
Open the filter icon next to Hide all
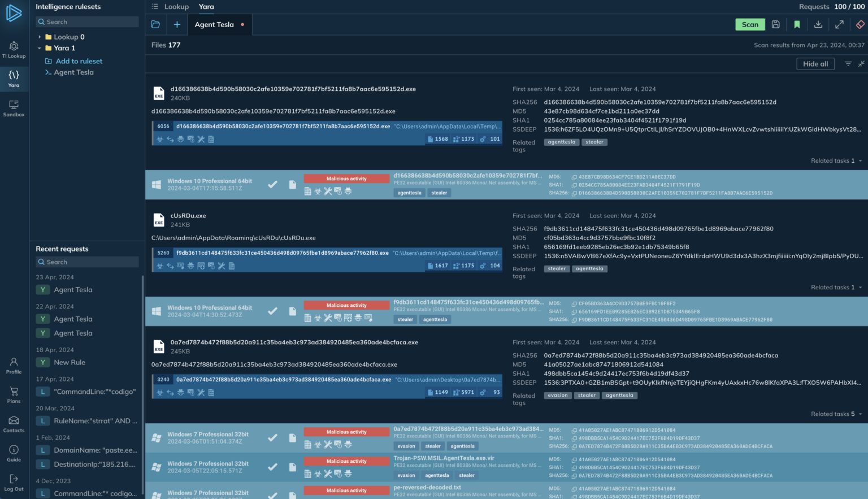(848, 63)
